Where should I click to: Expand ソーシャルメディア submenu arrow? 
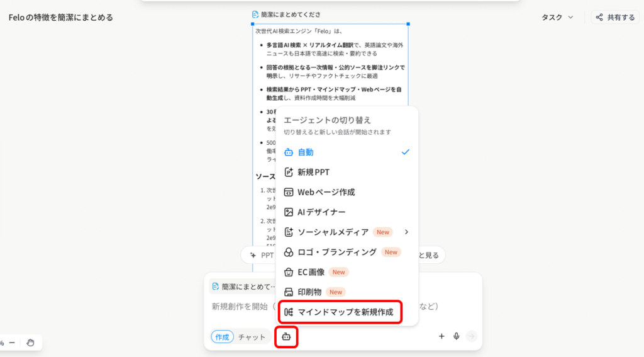406,232
